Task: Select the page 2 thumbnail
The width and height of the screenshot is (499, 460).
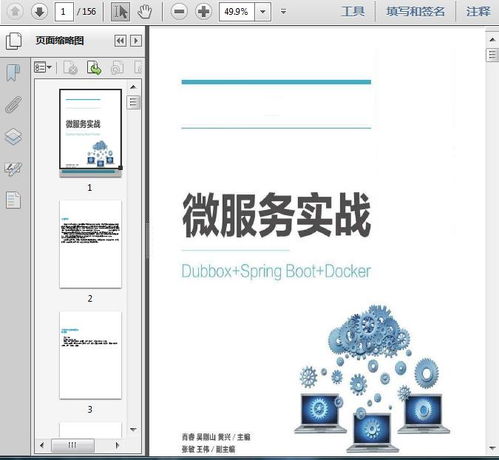Action: [x=90, y=244]
